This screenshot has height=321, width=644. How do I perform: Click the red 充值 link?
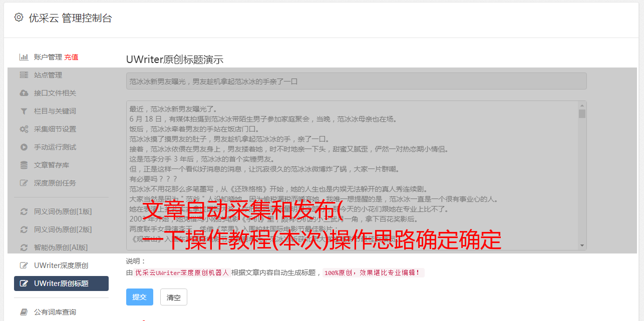[71, 57]
